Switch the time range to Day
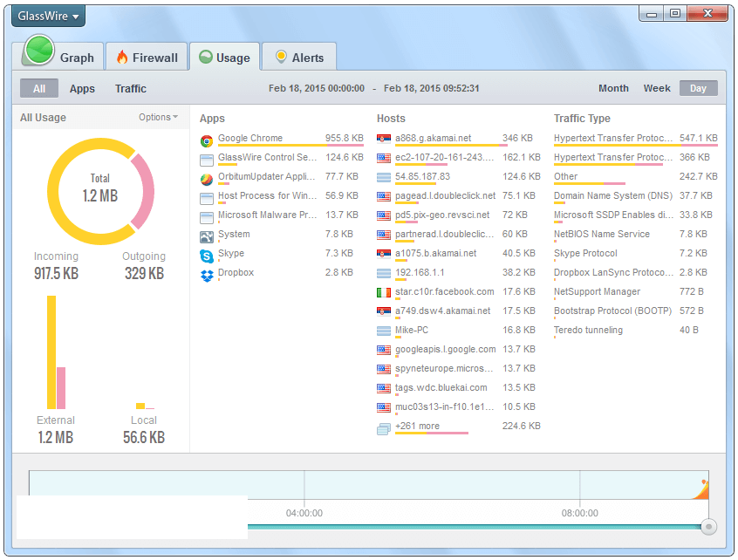738x560 pixels. coord(699,88)
